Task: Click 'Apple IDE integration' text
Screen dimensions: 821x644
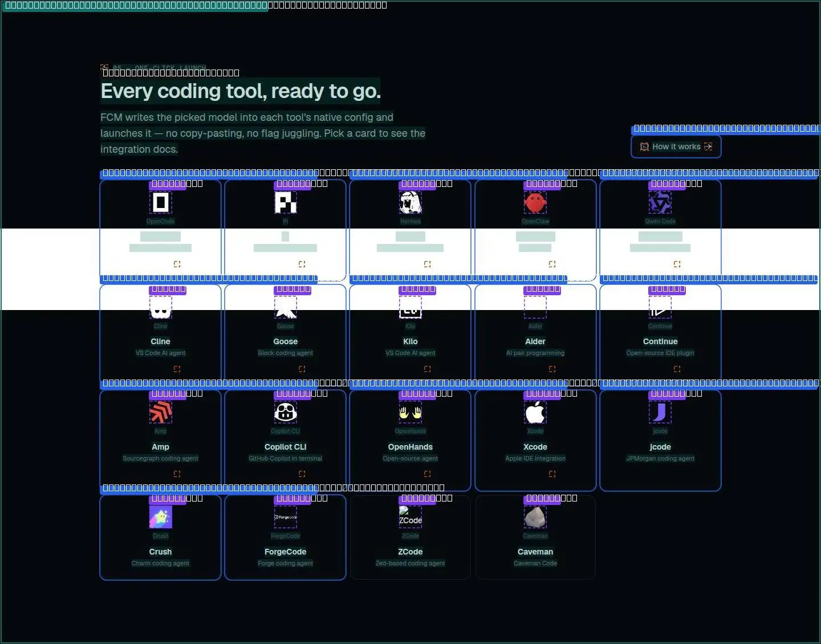Action: 535,458
